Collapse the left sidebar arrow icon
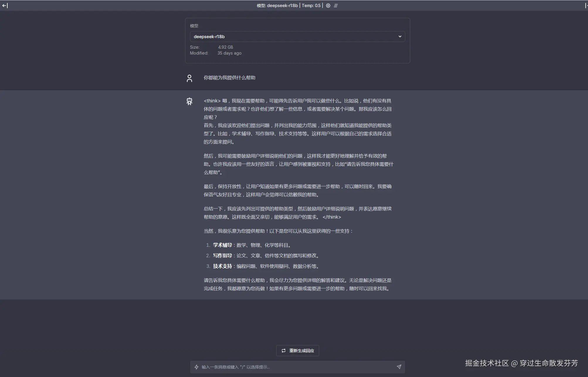 (x=5, y=6)
